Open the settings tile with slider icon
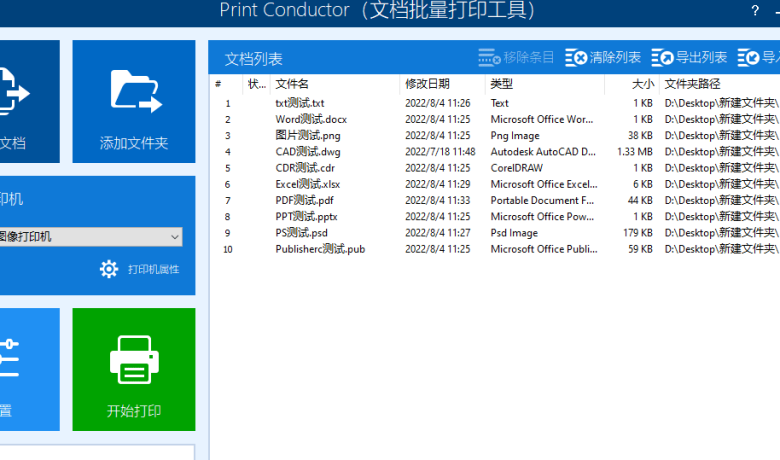This screenshot has width=780, height=460. click(x=29, y=369)
